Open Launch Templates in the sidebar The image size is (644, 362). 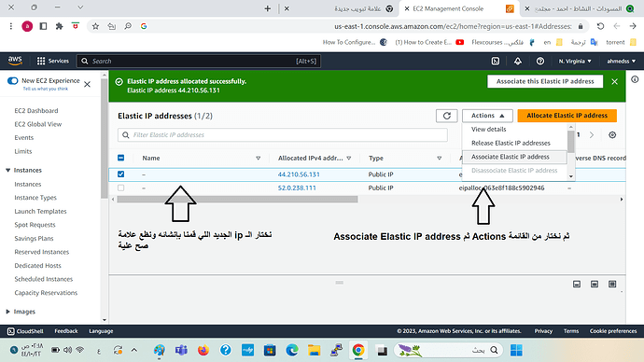tap(40, 211)
